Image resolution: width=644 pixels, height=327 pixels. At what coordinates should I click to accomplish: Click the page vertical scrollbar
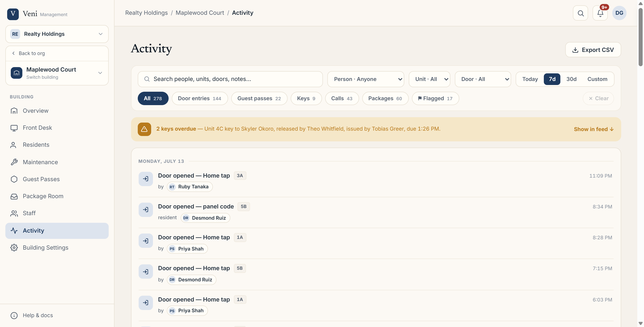point(640,37)
